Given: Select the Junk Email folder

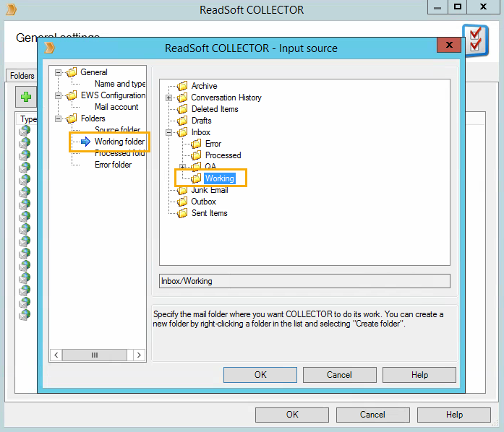Looking at the screenshot, I should tap(210, 190).
